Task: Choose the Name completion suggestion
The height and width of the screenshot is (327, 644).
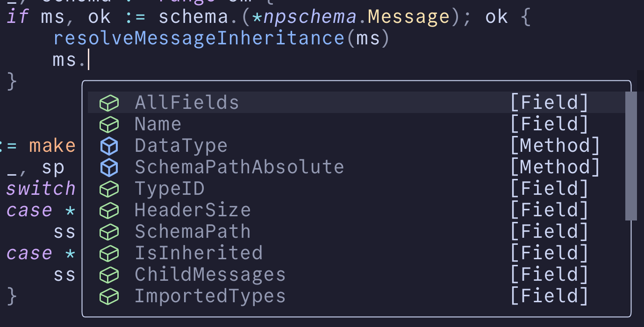Action: (x=158, y=124)
